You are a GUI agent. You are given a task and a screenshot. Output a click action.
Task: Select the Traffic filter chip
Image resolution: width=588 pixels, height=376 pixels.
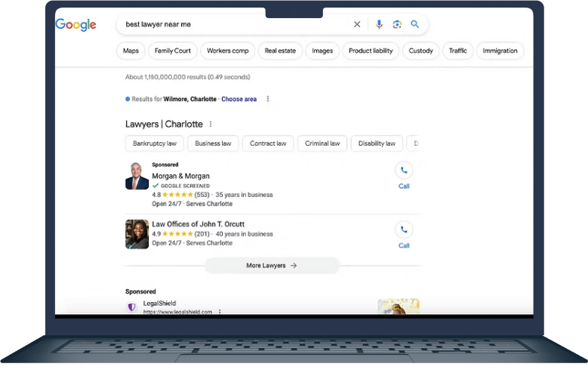(458, 51)
